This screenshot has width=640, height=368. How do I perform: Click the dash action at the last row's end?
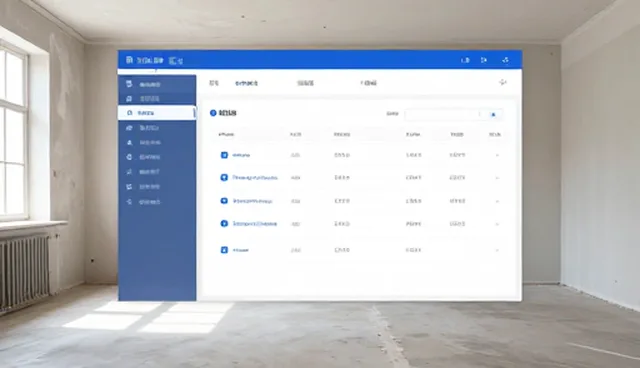pyautogui.click(x=497, y=250)
